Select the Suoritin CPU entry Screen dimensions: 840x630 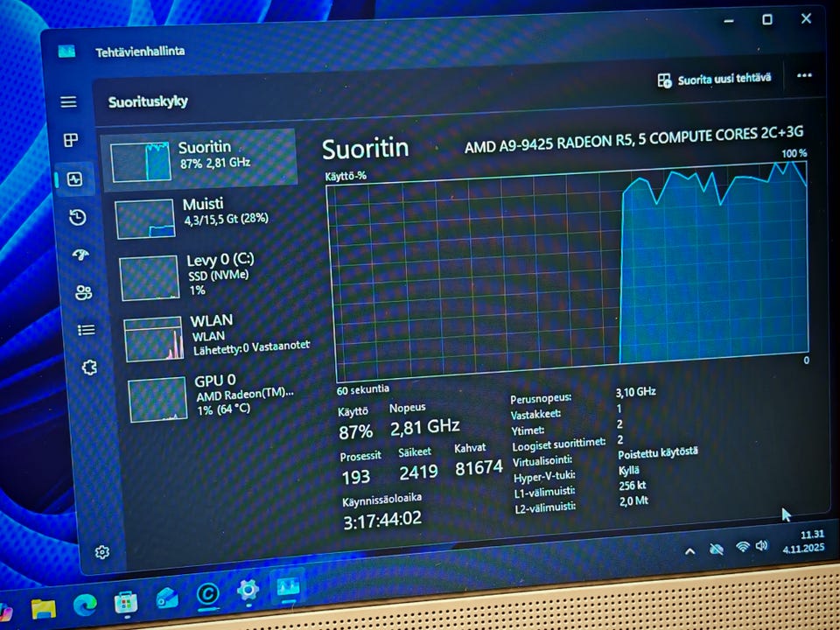[200, 158]
